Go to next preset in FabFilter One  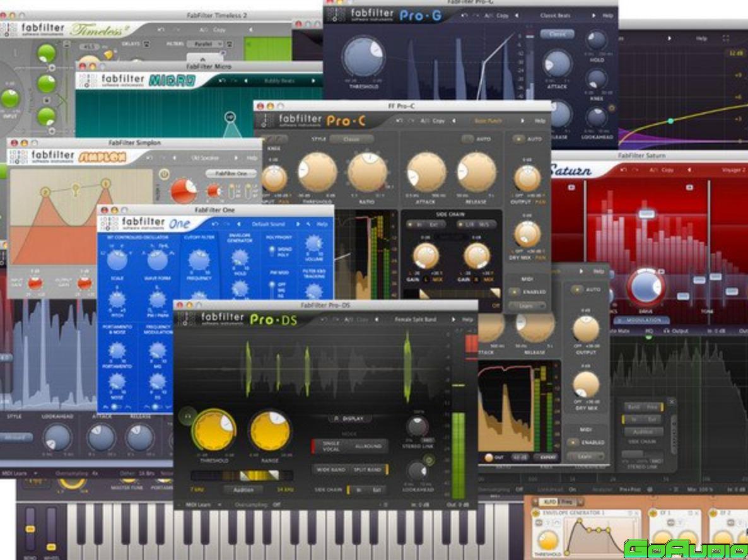(298, 224)
